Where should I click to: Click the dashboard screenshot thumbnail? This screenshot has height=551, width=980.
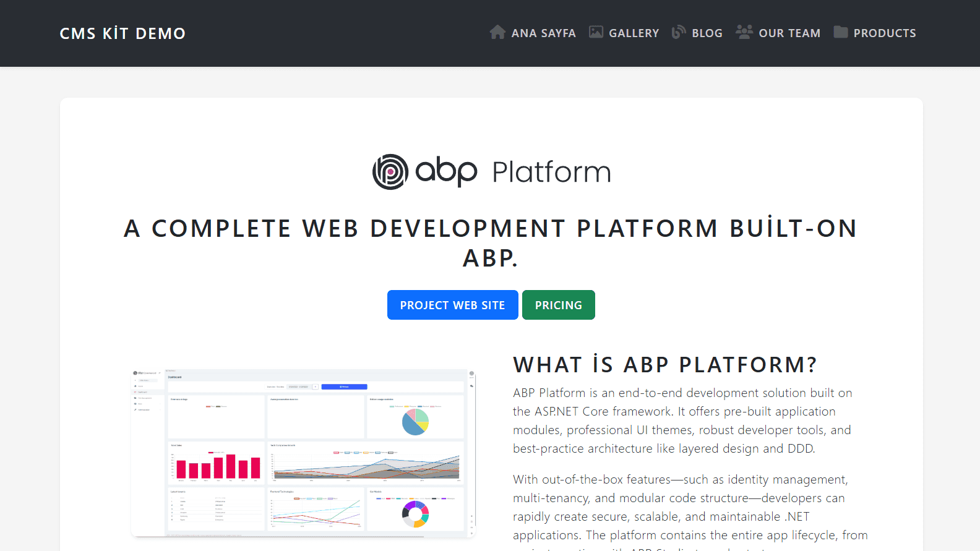point(303,453)
